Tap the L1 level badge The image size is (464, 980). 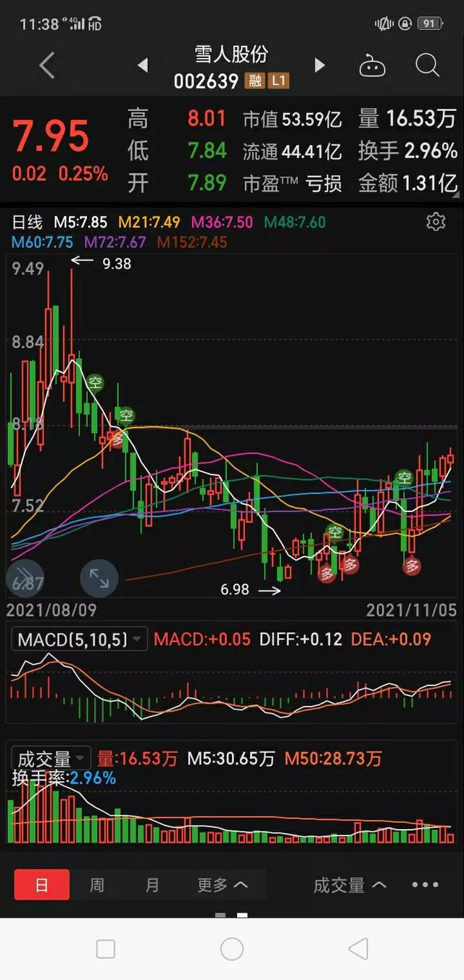point(278,81)
